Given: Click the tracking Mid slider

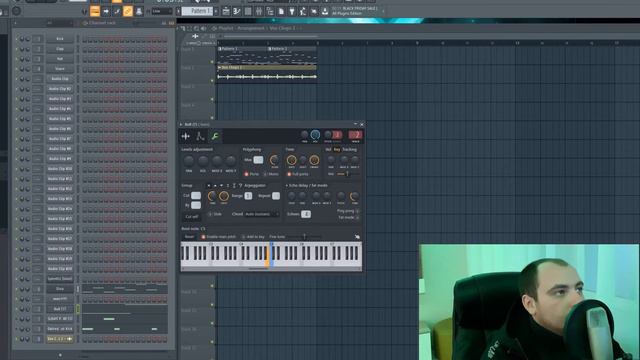Looking at the screenshot, I should (x=348, y=174).
